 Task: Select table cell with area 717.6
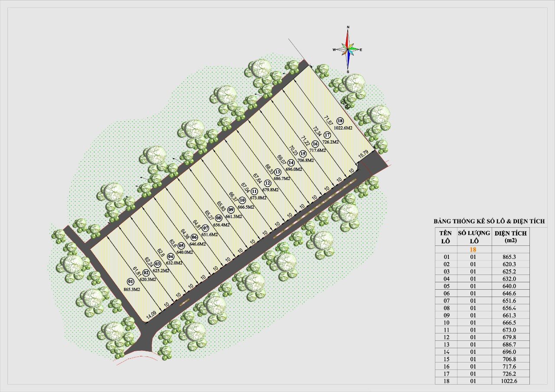point(511,367)
